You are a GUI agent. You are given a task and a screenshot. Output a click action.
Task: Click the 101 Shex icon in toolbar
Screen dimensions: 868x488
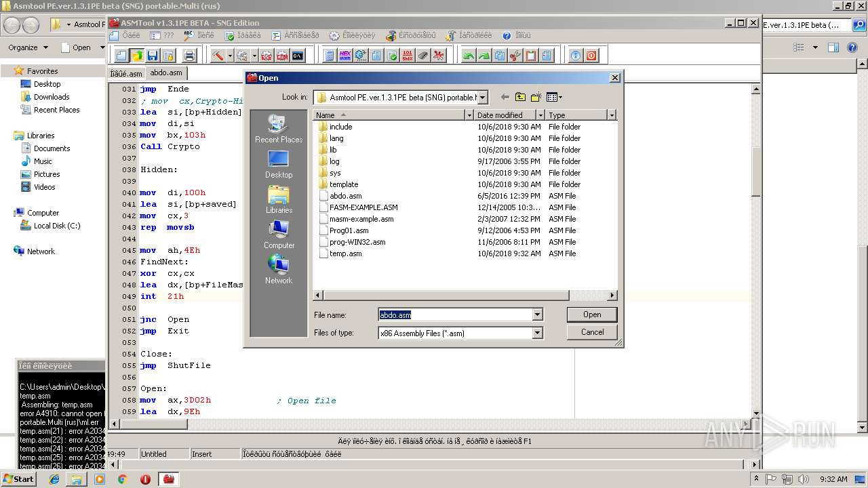(x=407, y=56)
